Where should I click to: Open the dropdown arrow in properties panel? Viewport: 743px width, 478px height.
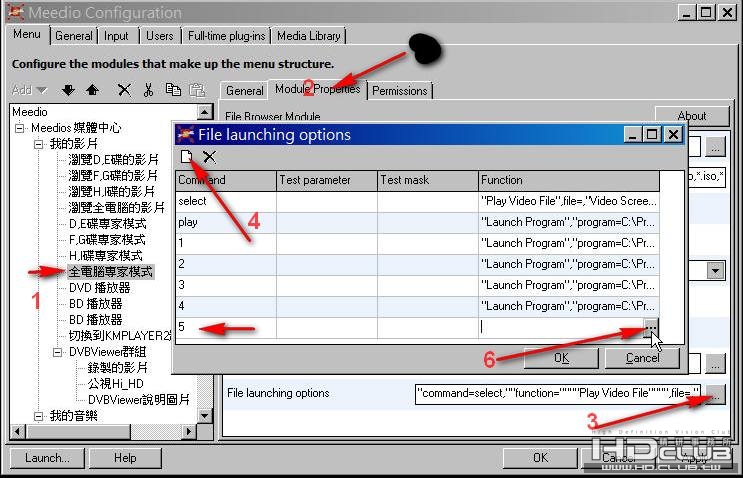(715, 271)
